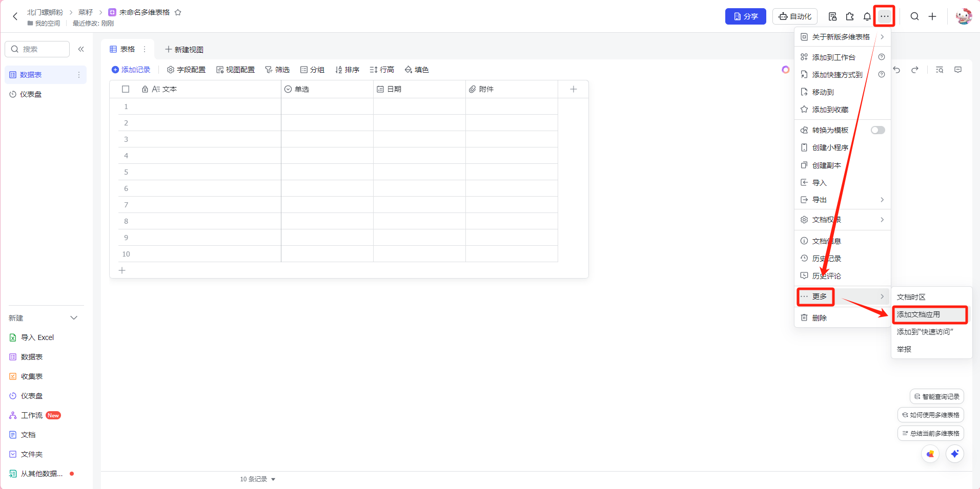Open the 填色 fill color tool

pyautogui.click(x=417, y=70)
